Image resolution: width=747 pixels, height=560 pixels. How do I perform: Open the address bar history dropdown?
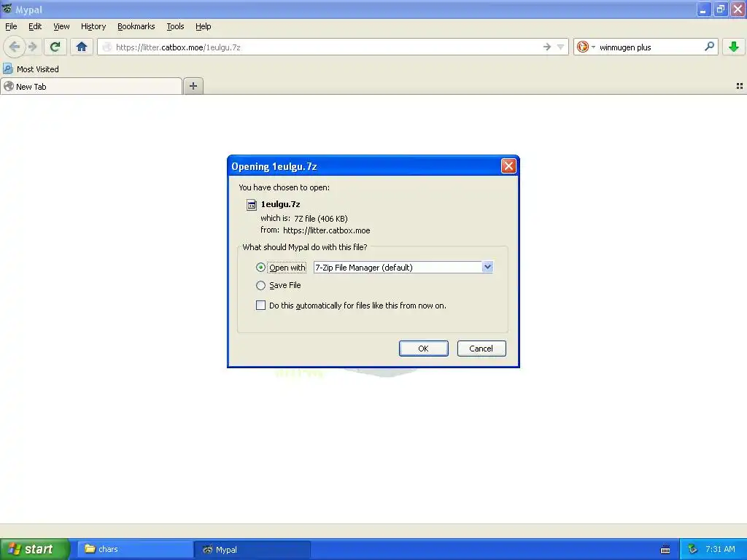coord(560,47)
